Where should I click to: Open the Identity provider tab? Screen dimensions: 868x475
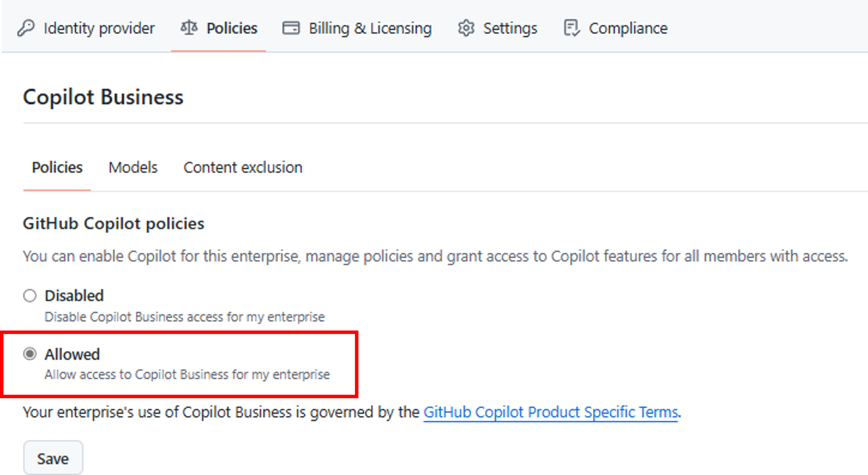click(x=86, y=28)
